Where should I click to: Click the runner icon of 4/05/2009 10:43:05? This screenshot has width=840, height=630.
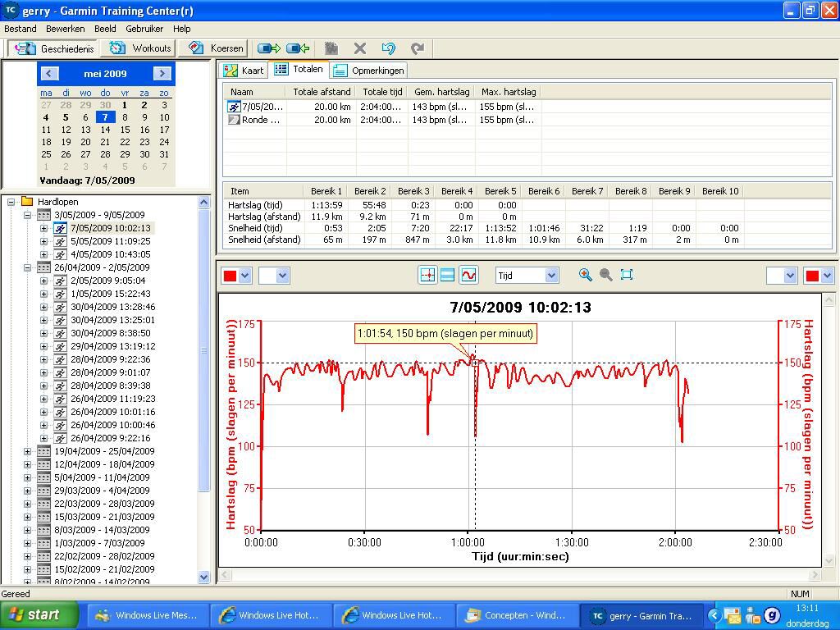[x=60, y=254]
